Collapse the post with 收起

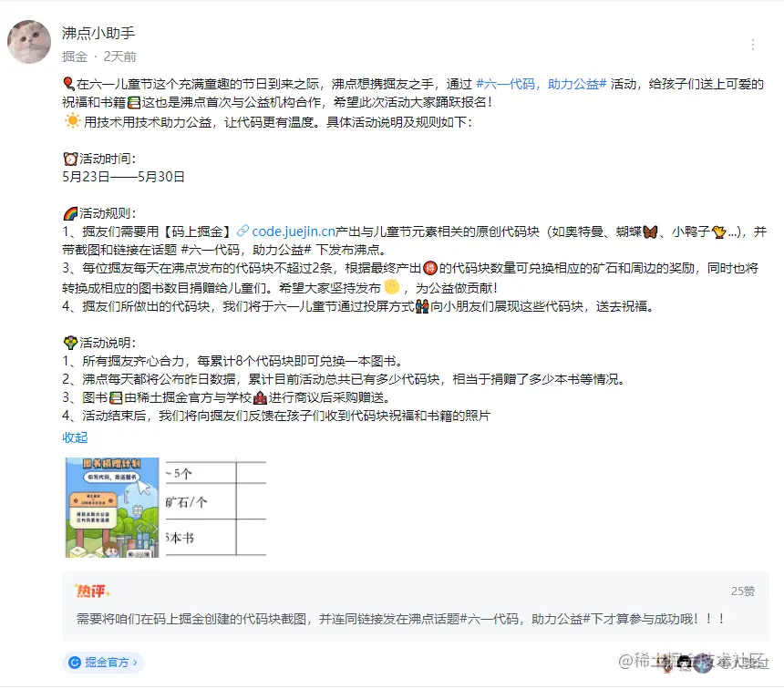click(x=75, y=437)
